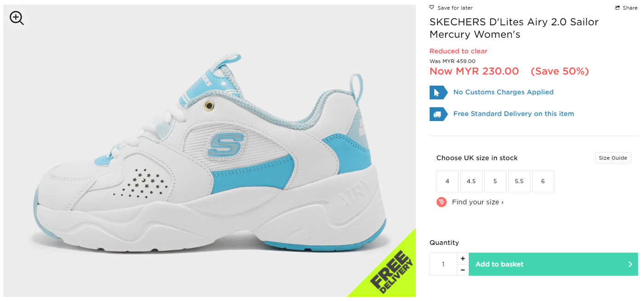Click the delivery truck flag icon
Image resolution: width=644 pixels, height=301 pixels.
point(438,114)
